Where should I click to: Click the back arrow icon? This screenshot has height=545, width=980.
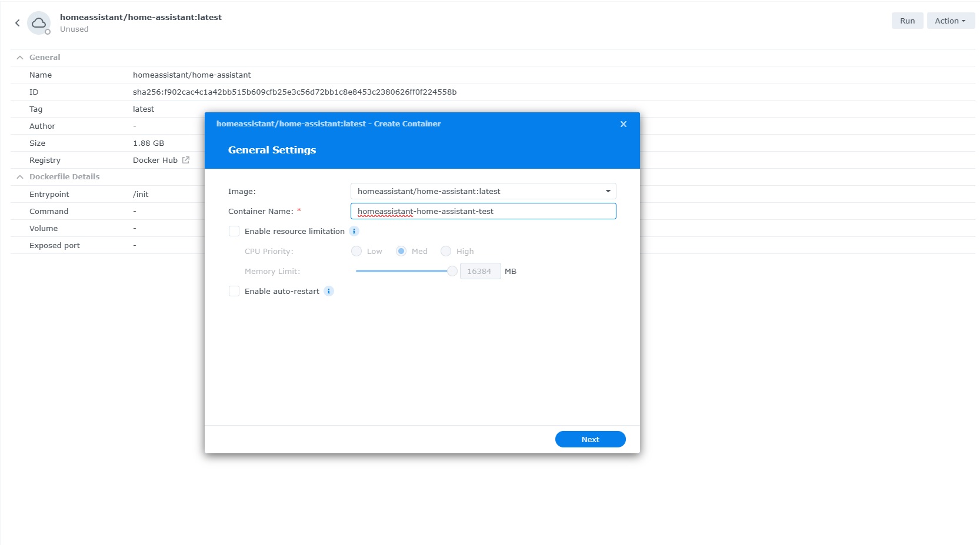(18, 23)
